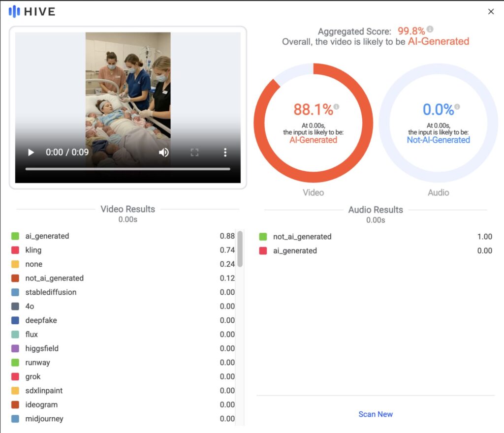504x433 pixels.
Task: Play the scanned video
Action: click(x=31, y=152)
